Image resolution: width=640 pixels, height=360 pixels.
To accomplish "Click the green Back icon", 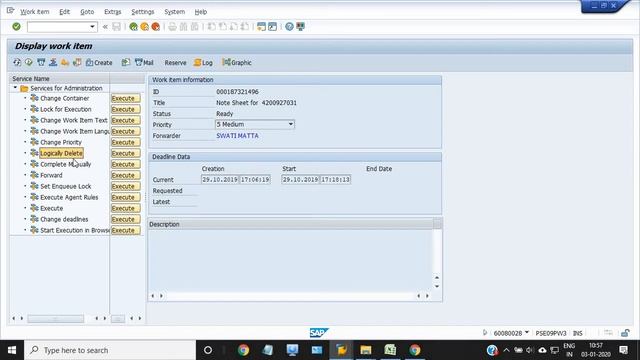I will [133, 27].
